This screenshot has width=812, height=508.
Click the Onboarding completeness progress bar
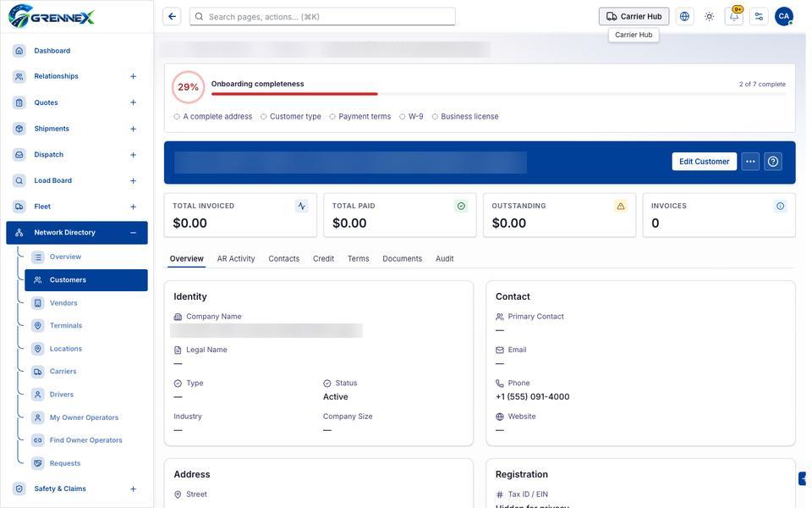[498, 94]
